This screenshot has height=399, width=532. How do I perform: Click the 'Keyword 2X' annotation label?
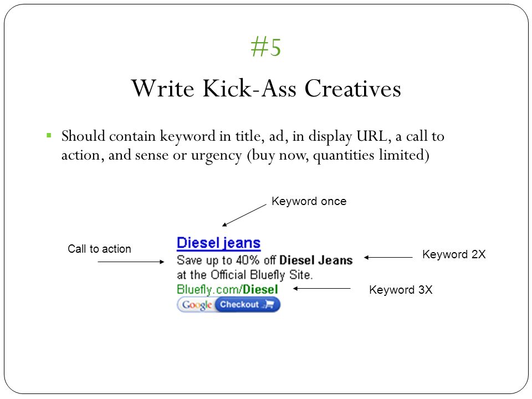(x=454, y=254)
